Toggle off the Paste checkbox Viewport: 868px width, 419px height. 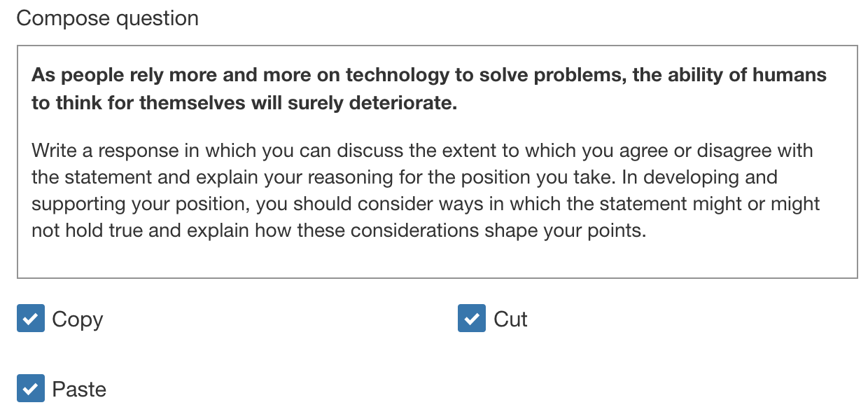point(31,389)
